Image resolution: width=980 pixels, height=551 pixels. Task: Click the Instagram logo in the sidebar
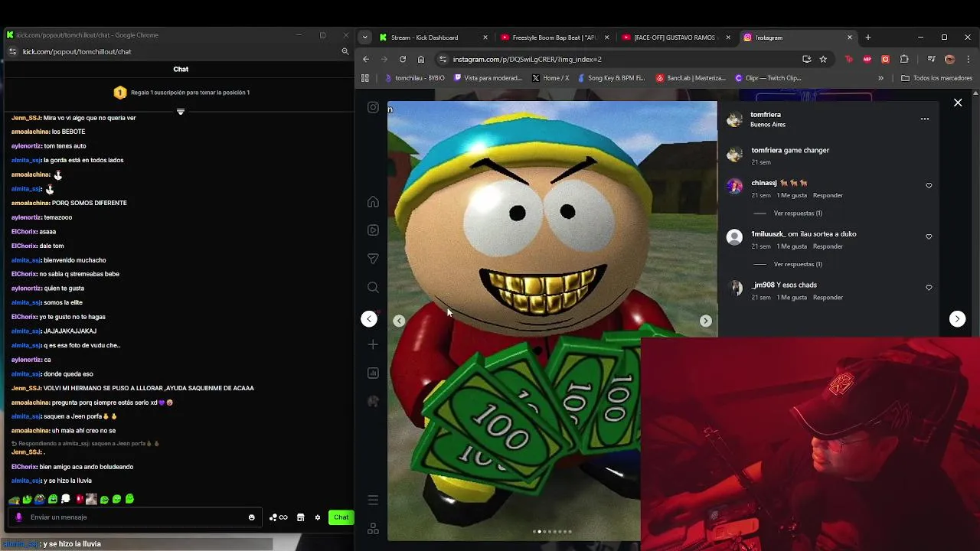tap(373, 107)
